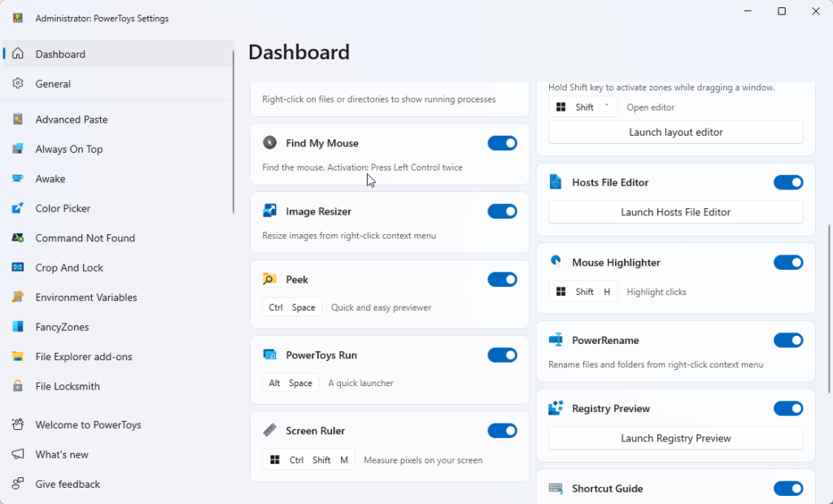Image resolution: width=833 pixels, height=504 pixels.
Task: Turn off Shortcut Guide switch
Action: 788,488
